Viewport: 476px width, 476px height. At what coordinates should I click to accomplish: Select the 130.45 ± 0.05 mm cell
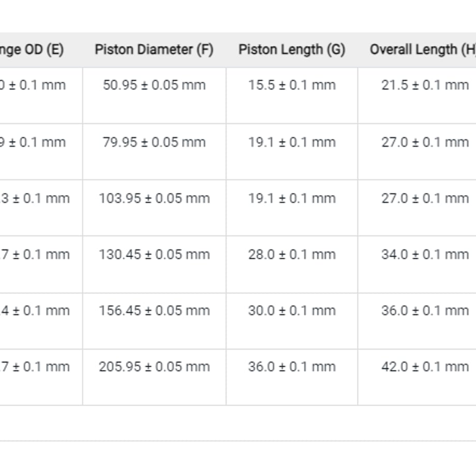(x=154, y=264)
